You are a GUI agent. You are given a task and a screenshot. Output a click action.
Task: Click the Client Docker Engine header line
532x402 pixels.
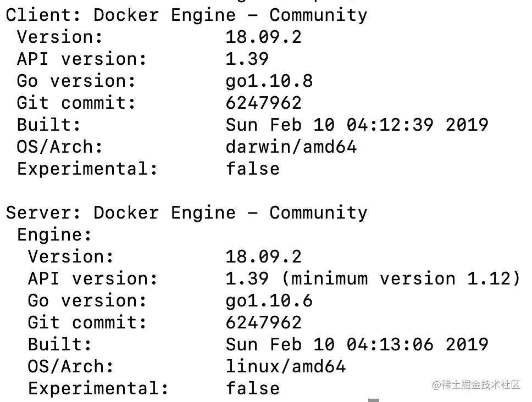click(x=186, y=15)
